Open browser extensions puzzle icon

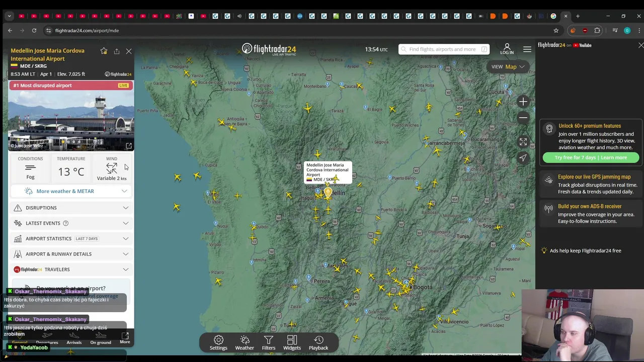click(x=597, y=31)
